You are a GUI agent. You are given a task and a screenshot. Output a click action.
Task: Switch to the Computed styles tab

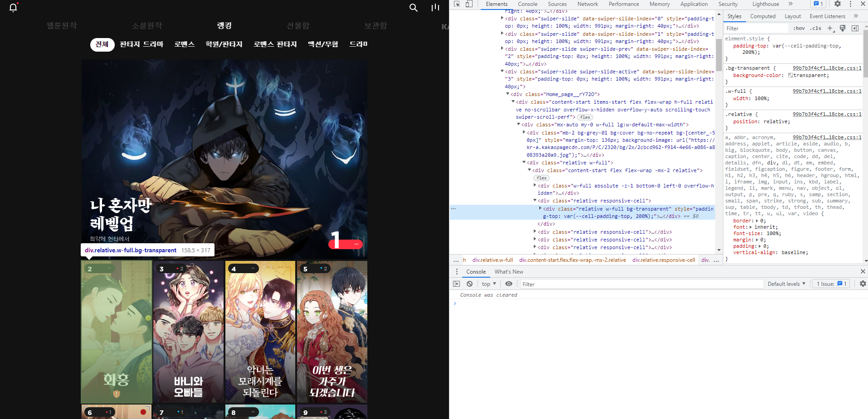(763, 16)
